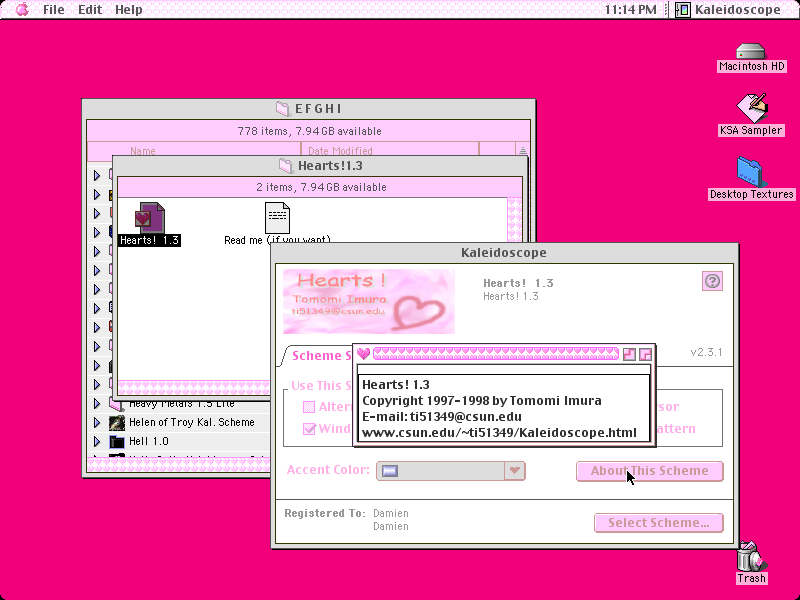This screenshot has width=800, height=600.
Task: Open the Help menu
Action: coord(129,10)
